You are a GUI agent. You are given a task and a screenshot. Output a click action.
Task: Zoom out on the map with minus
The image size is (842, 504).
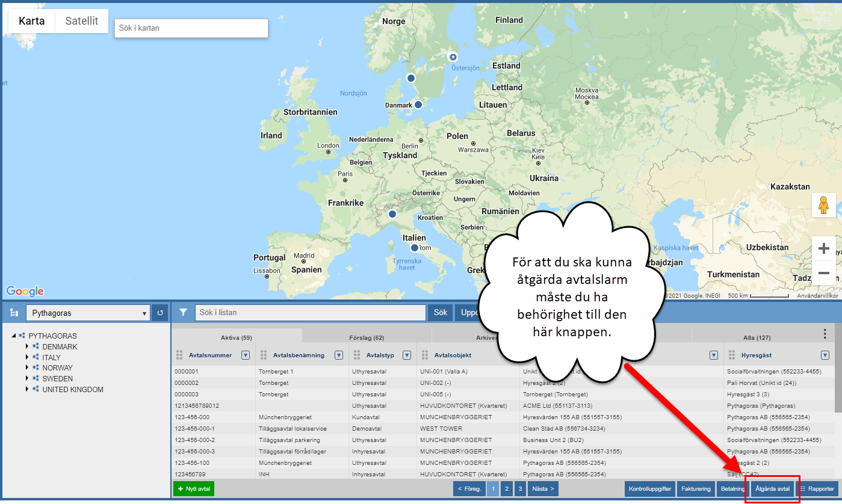click(823, 273)
